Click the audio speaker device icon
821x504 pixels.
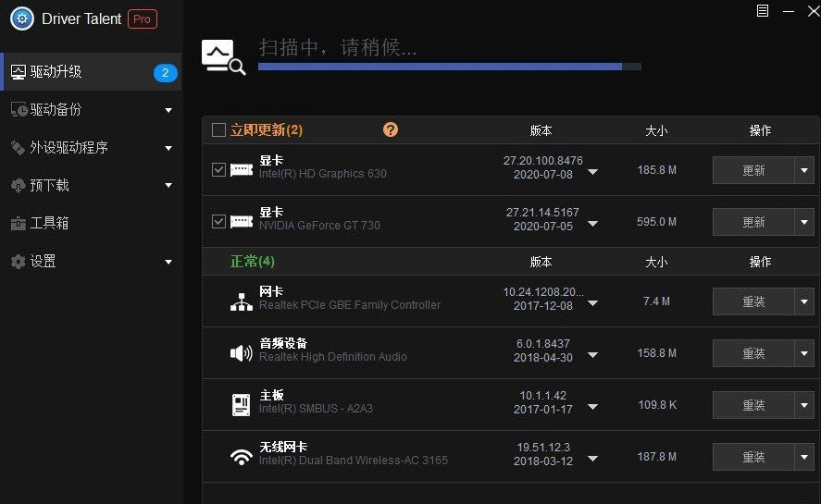click(242, 353)
